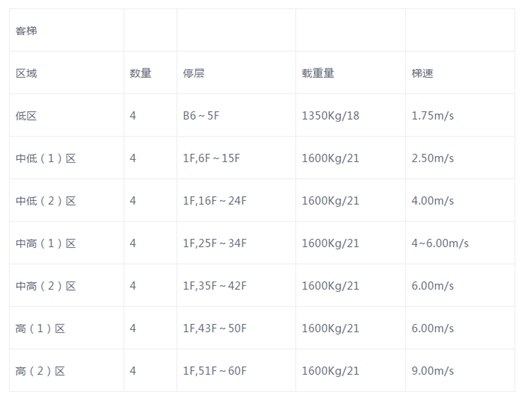Select the 中低（2）区 row label
This screenshot has height=394, width=530.
pyautogui.click(x=46, y=201)
